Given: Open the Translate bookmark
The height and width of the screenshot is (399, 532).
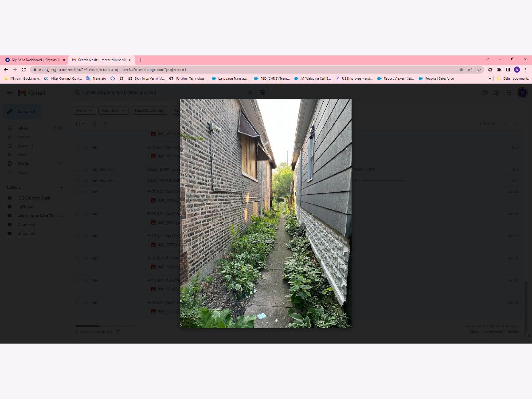Looking at the screenshot, I should (96, 78).
